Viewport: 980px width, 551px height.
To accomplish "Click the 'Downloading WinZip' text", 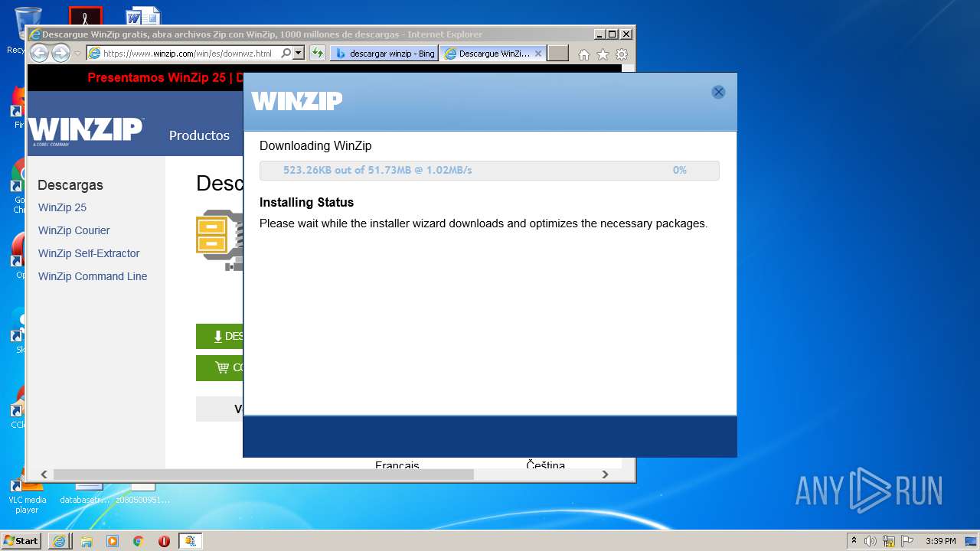I will click(315, 146).
